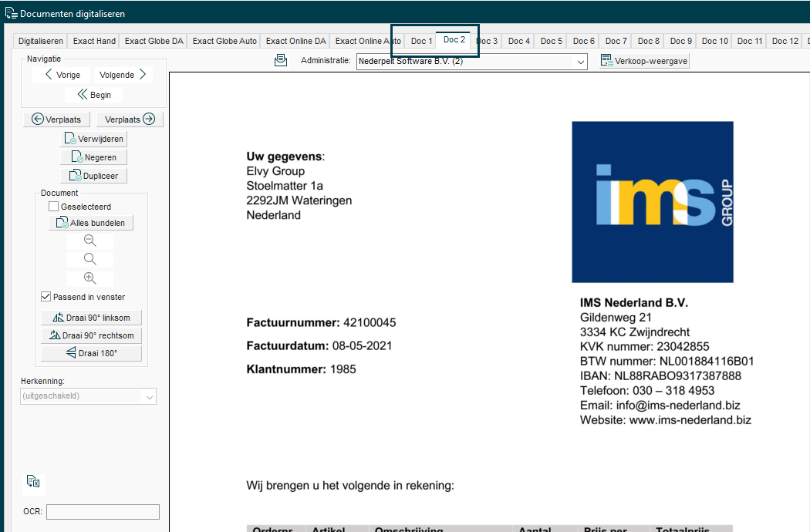
Task: Click the IBAN NL88RABO9317387888 line
Action: coord(660,376)
